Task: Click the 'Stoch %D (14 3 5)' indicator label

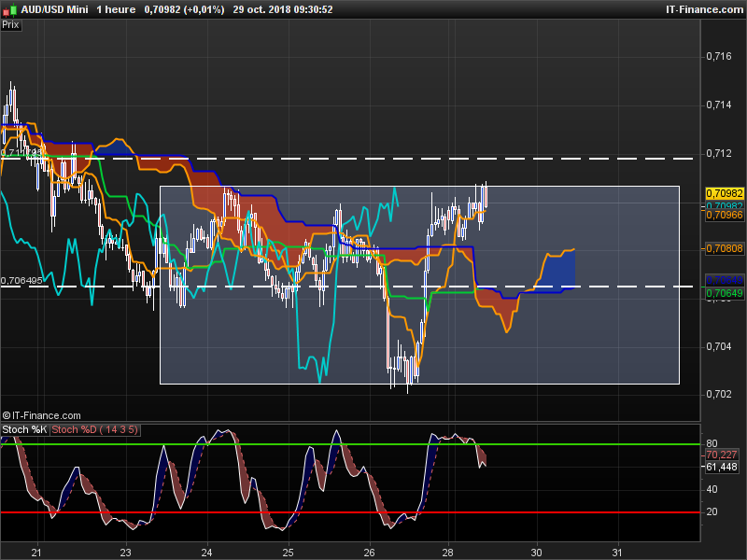Action: [x=94, y=429]
